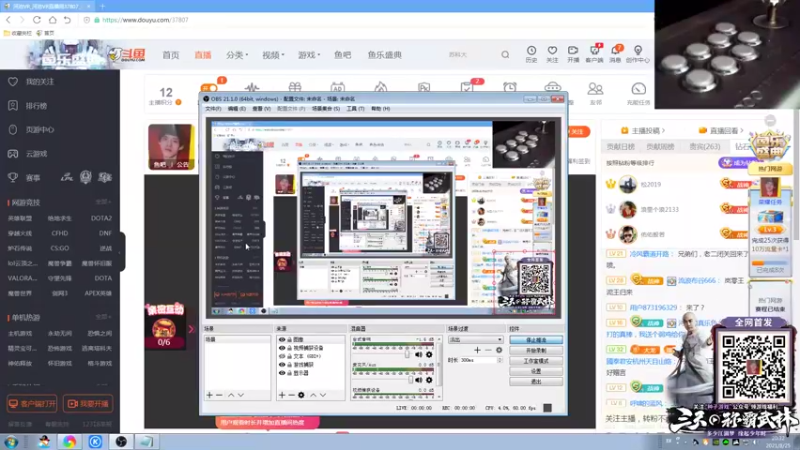Click 我要开播 start streaming button
This screenshot has width=800, height=450.
[x=88, y=404]
